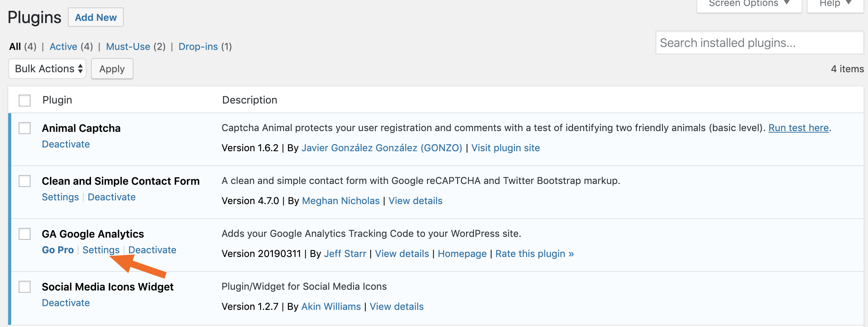View details of Social Media Icons Widget
Image resolution: width=868 pixels, height=327 pixels.
click(x=397, y=307)
